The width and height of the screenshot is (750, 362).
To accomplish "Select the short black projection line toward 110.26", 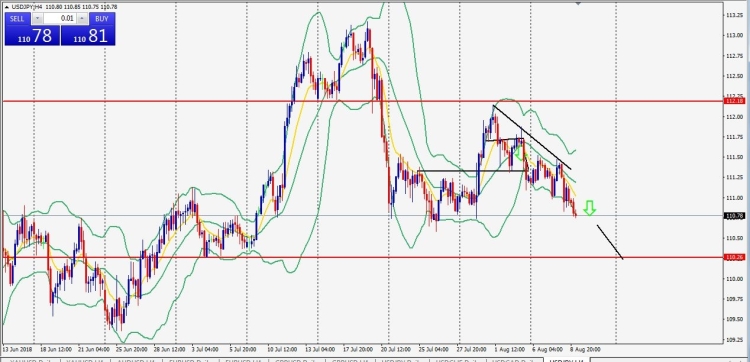I will click(610, 242).
